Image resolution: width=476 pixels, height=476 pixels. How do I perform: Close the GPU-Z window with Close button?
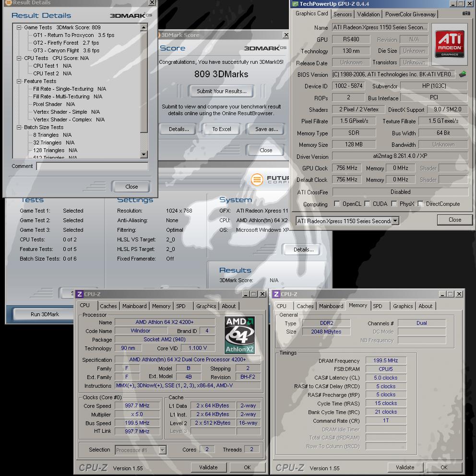454,219
